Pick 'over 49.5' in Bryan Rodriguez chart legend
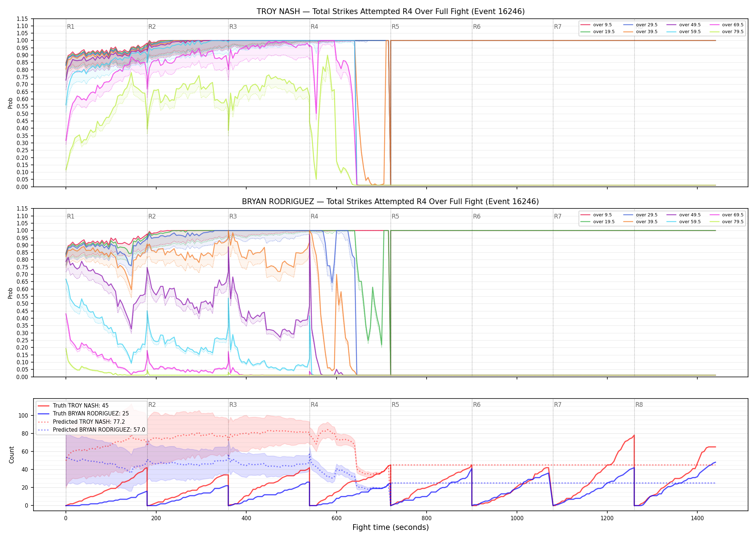The width and height of the screenshot is (756, 540). [684, 215]
